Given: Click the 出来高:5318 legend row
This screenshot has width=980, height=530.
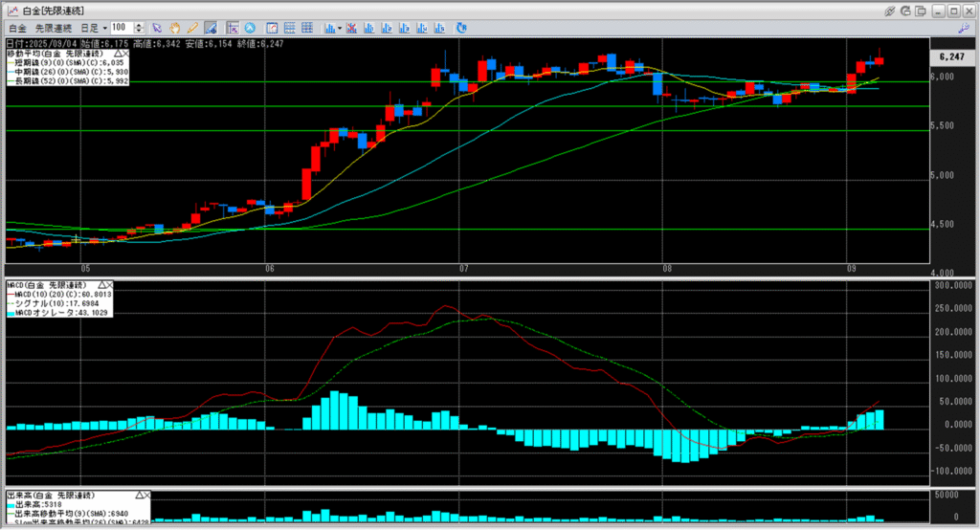Looking at the screenshot, I should click(34, 504).
